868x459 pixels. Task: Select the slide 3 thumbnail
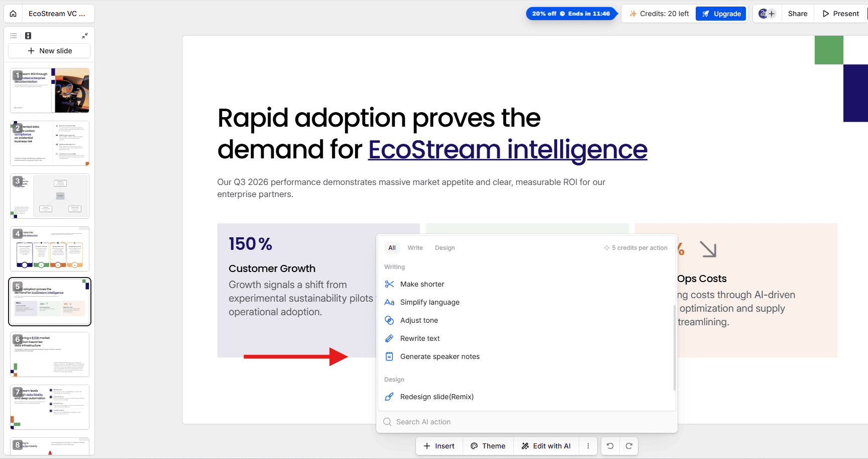click(50, 196)
